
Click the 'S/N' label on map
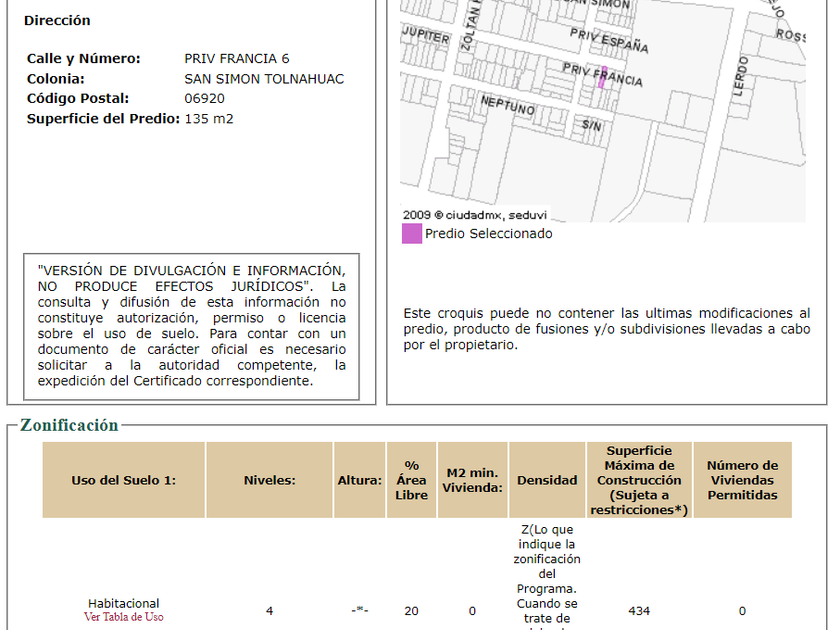pos(591,126)
